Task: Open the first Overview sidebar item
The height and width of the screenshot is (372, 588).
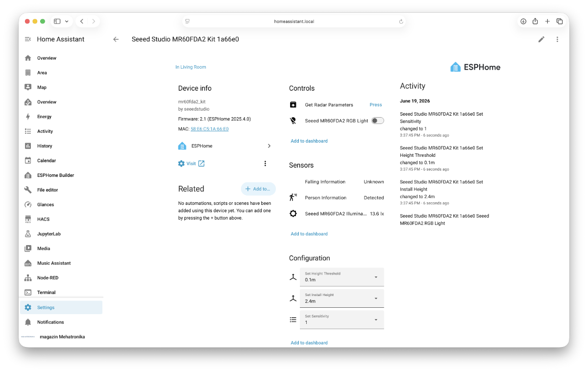Action: (x=62, y=58)
